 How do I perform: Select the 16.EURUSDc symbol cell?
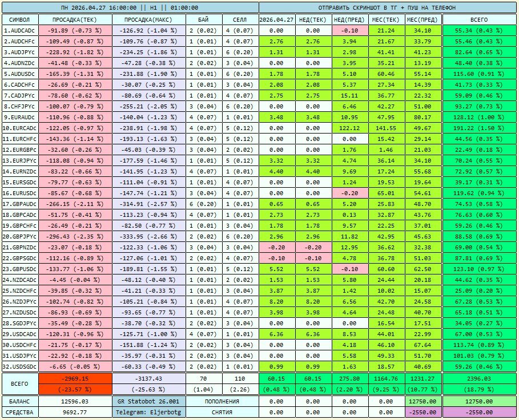[20, 193]
